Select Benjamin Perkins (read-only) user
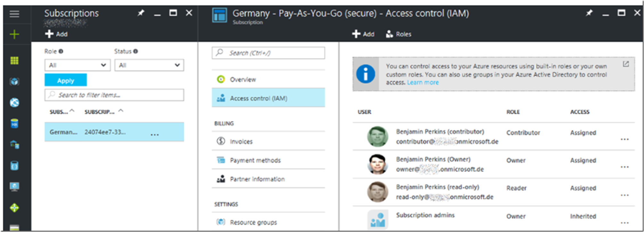The image size is (644, 232). [x=494, y=192]
